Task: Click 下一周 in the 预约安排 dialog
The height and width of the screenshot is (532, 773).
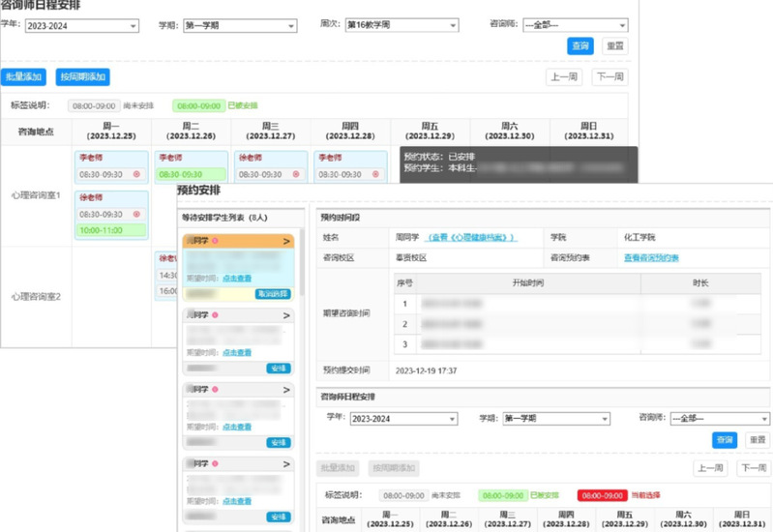Action: pos(753,468)
